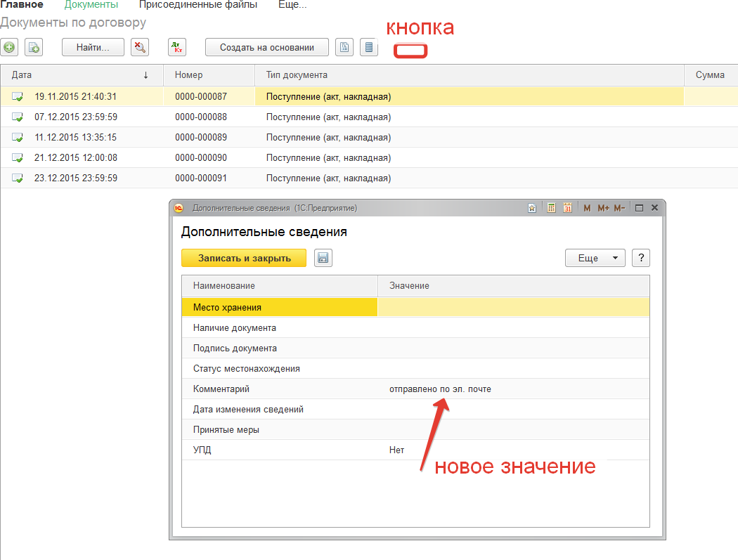The height and width of the screenshot is (560, 738).
Task: Click the copy document icon
Action: pyautogui.click(x=34, y=47)
